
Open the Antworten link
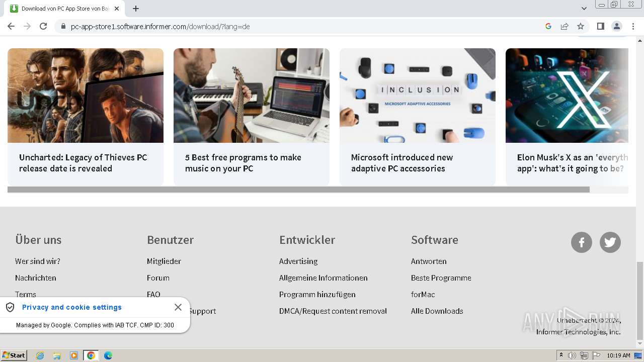pos(429,261)
